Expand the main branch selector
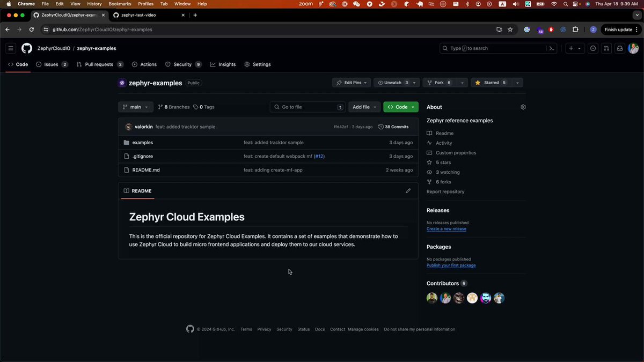Screen dimensions: 644x362 pyautogui.click(x=136, y=107)
